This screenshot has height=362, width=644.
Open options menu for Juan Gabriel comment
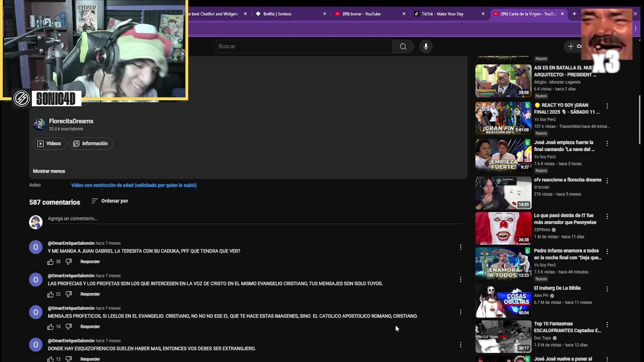pyautogui.click(x=460, y=247)
